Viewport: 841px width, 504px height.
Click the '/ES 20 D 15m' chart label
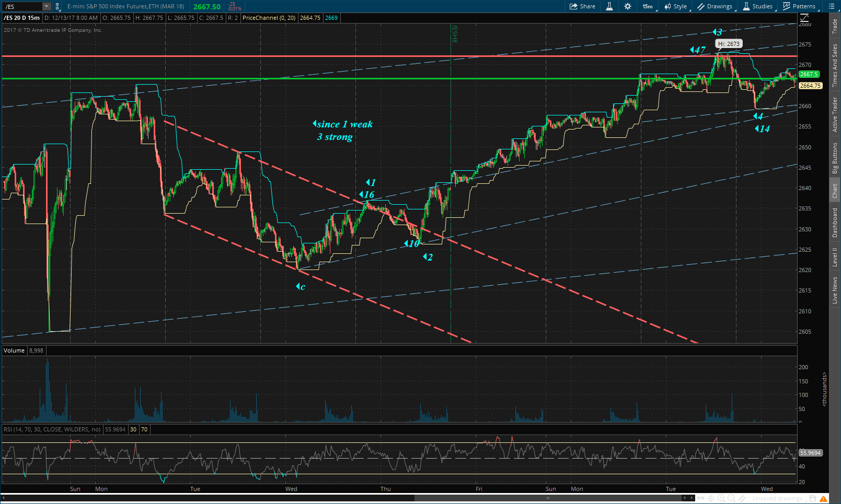pos(22,18)
